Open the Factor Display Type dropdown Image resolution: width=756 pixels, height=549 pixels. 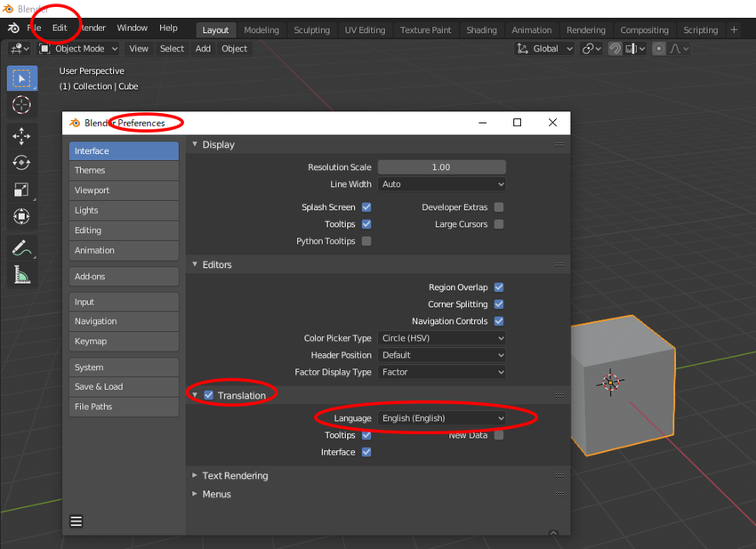[x=442, y=371]
